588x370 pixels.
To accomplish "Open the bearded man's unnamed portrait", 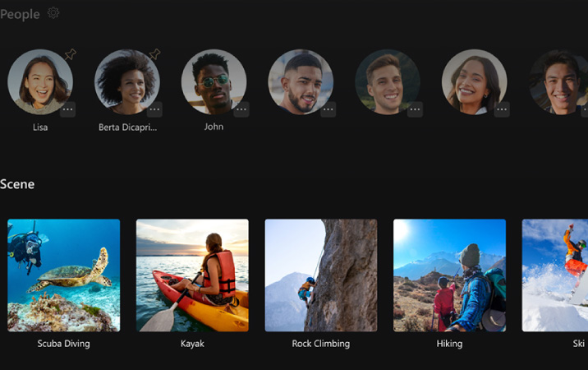I will pos(301,82).
